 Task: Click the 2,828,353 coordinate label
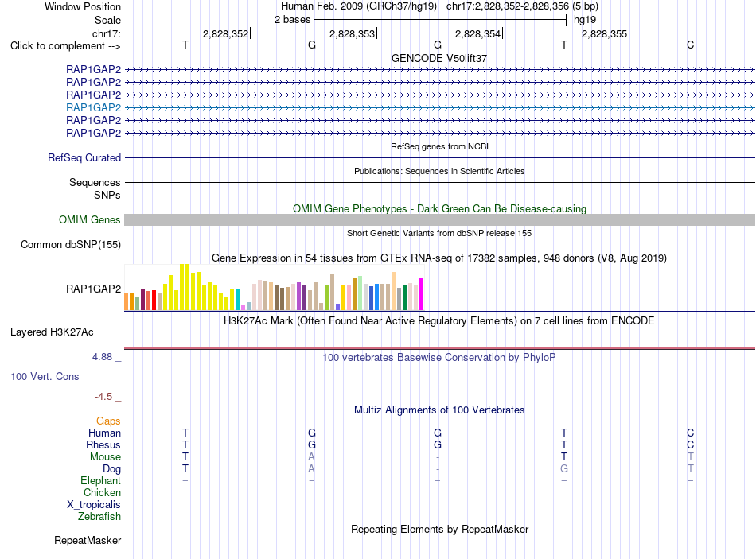(352, 33)
